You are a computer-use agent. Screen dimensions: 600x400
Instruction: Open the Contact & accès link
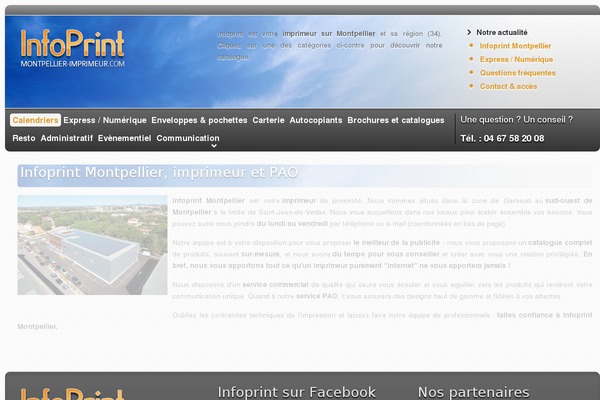pyautogui.click(x=508, y=87)
